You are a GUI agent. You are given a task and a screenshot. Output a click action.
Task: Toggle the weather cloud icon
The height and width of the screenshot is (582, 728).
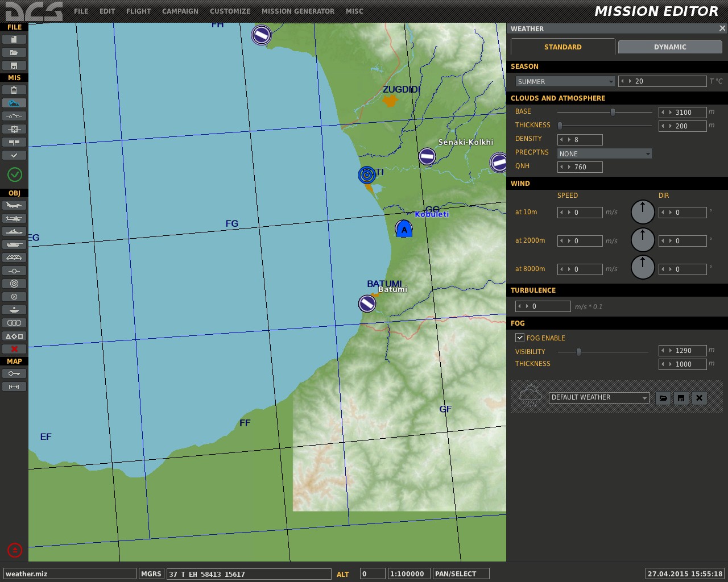14,103
